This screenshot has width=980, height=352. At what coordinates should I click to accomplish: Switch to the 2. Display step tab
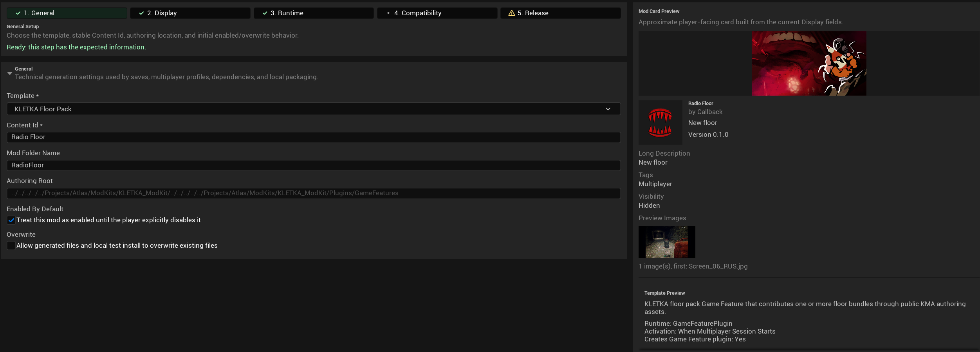pos(190,13)
